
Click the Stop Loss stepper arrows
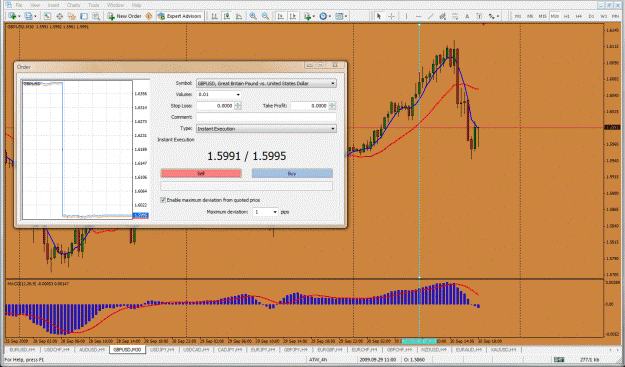(238, 106)
